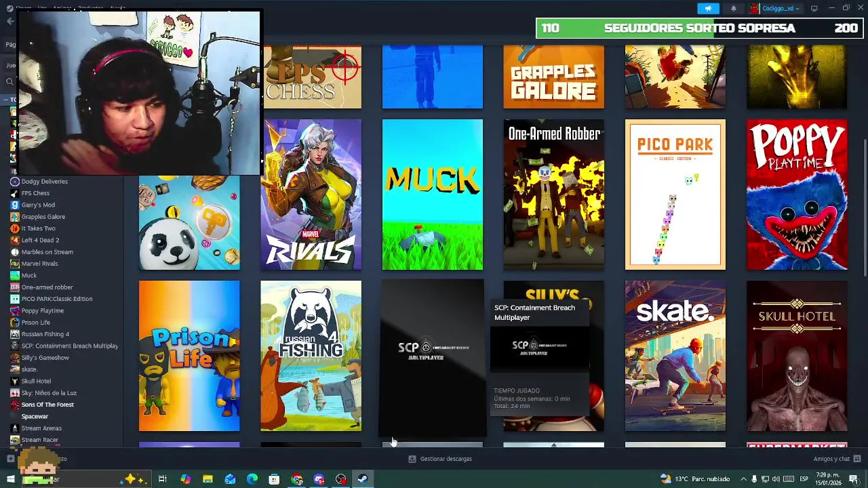Open Windows Start menu
This screenshot has width=868, height=488.
coord(10,479)
